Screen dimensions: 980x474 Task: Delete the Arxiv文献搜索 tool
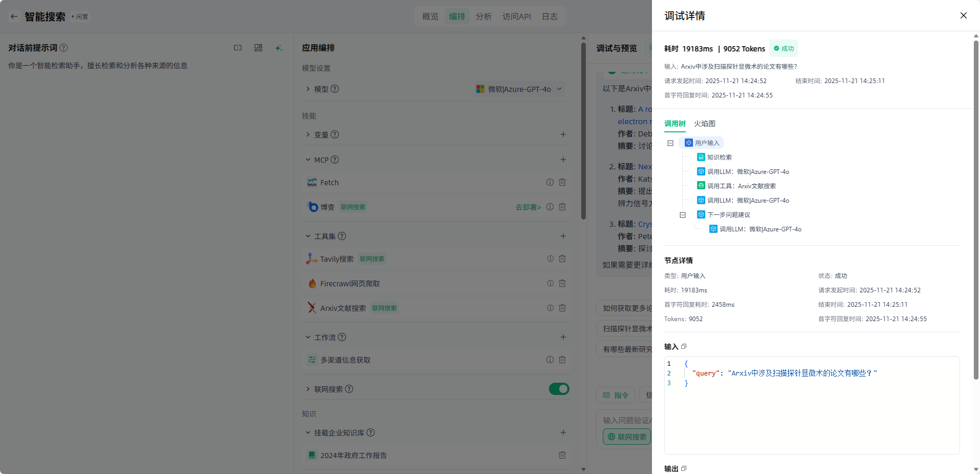click(x=562, y=308)
